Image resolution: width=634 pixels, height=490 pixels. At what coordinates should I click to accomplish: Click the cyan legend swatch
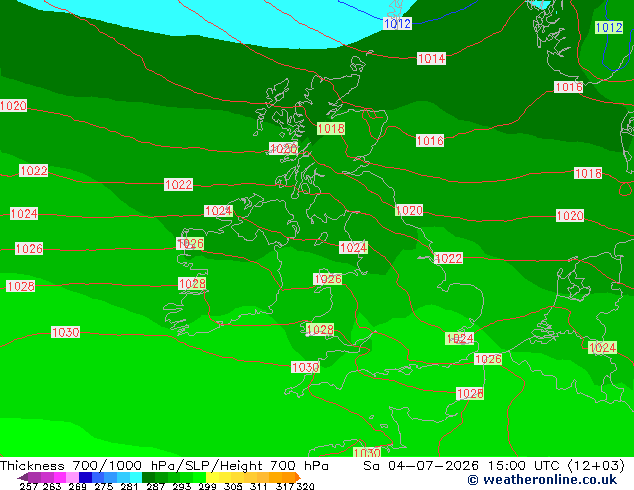tap(136, 477)
